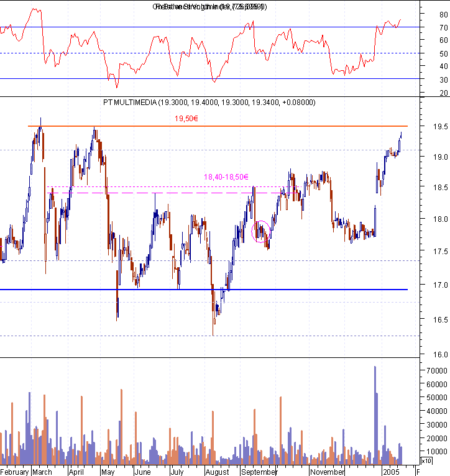Click the February label on the date axis
Screen dimensions: 450x476
tap(14, 472)
